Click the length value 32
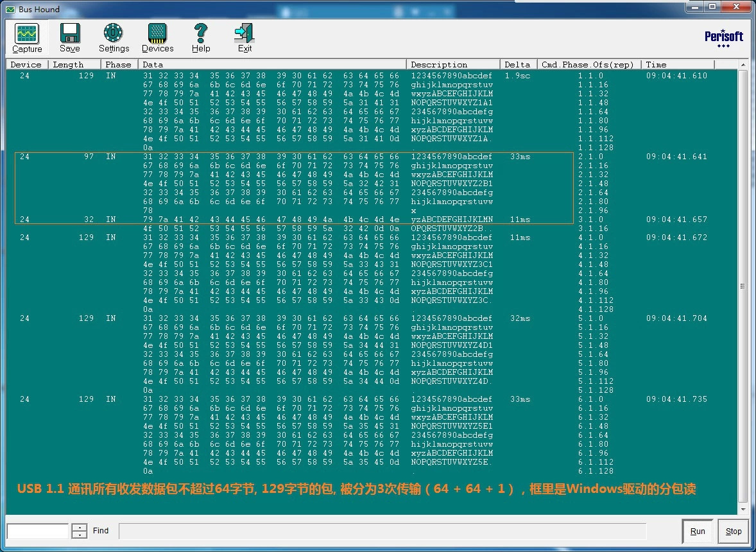The width and height of the screenshot is (756, 552). (x=89, y=220)
